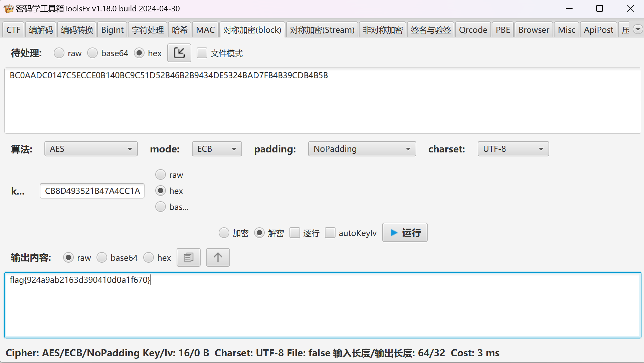Open the tab overflow arrow menu
The width and height of the screenshot is (644, 363).
pos(638,29)
